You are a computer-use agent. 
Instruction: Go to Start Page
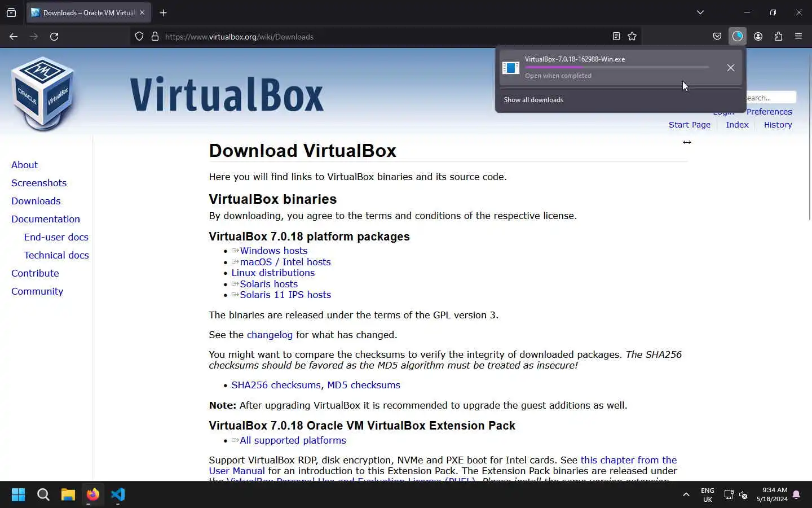(x=690, y=125)
